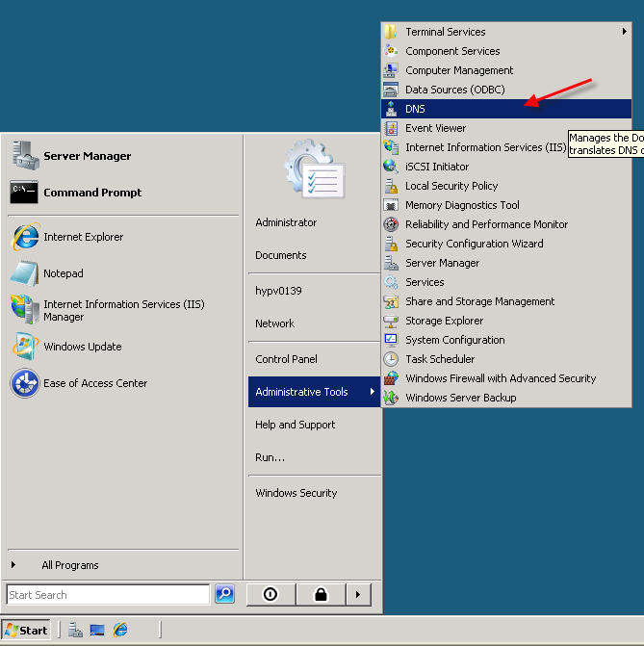Click the Security Configuration Wizard icon
Screen dimensions: 644x646
click(391, 244)
